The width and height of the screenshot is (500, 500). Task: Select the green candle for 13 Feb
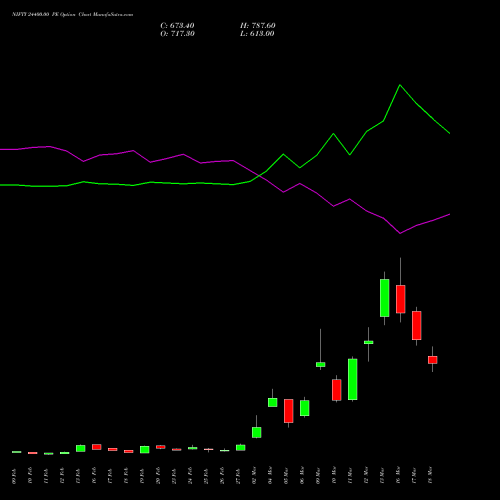80,448
